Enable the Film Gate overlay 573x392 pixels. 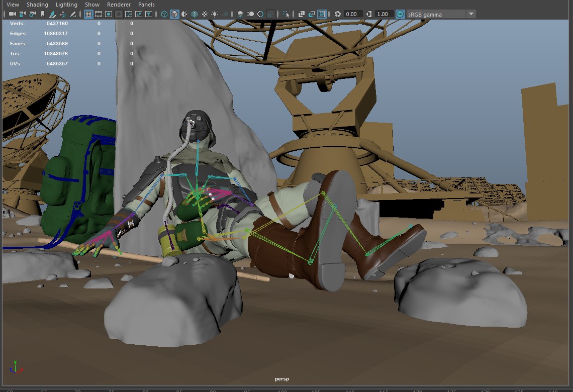[x=98, y=14]
